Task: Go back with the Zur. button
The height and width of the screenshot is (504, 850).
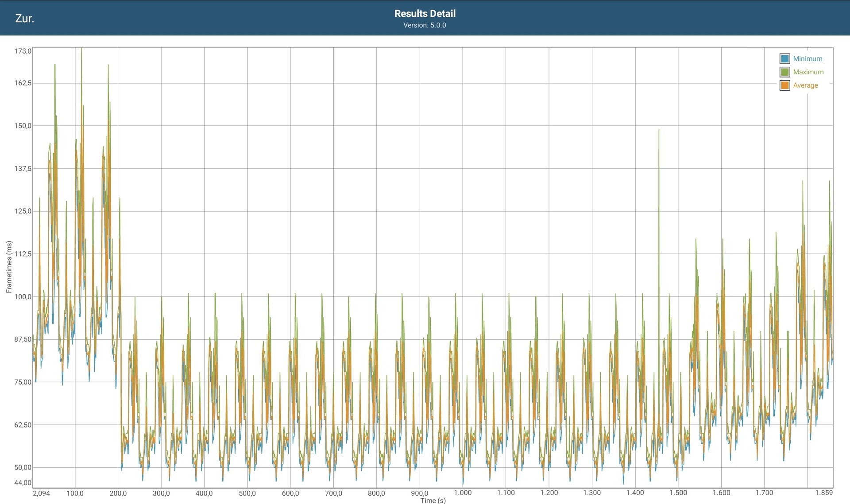Action: (24, 18)
